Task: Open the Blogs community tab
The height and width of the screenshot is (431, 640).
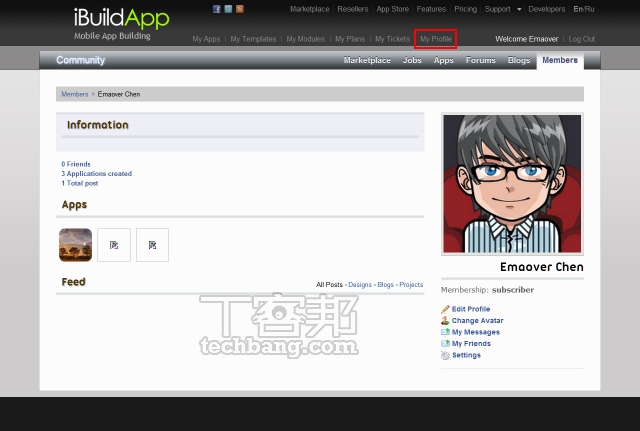Action: click(x=518, y=60)
